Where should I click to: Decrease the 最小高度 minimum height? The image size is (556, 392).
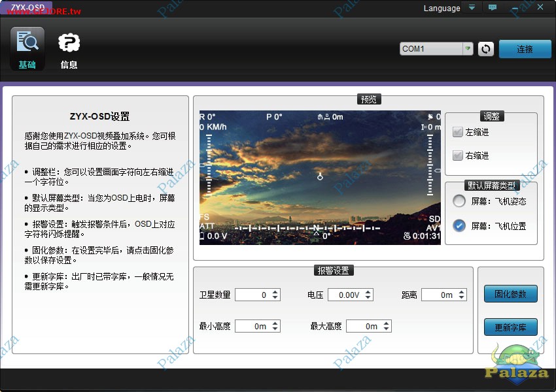click(275, 329)
